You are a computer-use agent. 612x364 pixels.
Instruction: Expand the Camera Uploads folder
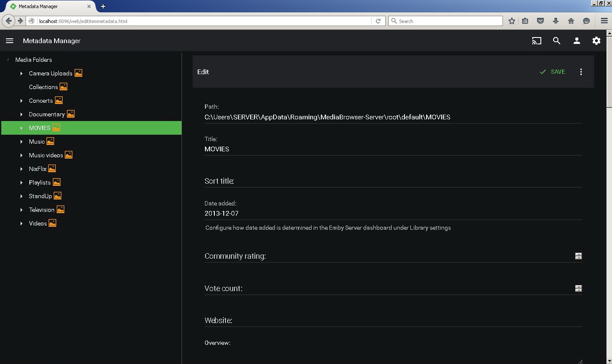coord(21,73)
